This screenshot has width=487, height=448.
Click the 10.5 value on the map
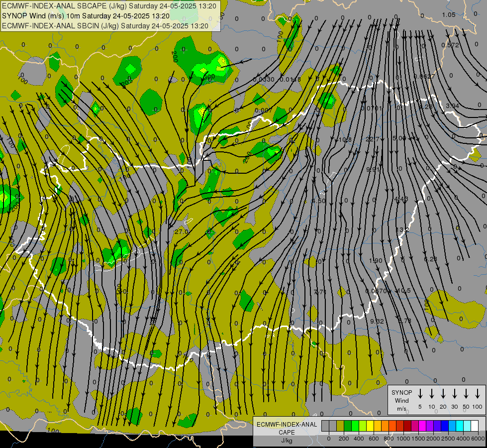(404, 291)
